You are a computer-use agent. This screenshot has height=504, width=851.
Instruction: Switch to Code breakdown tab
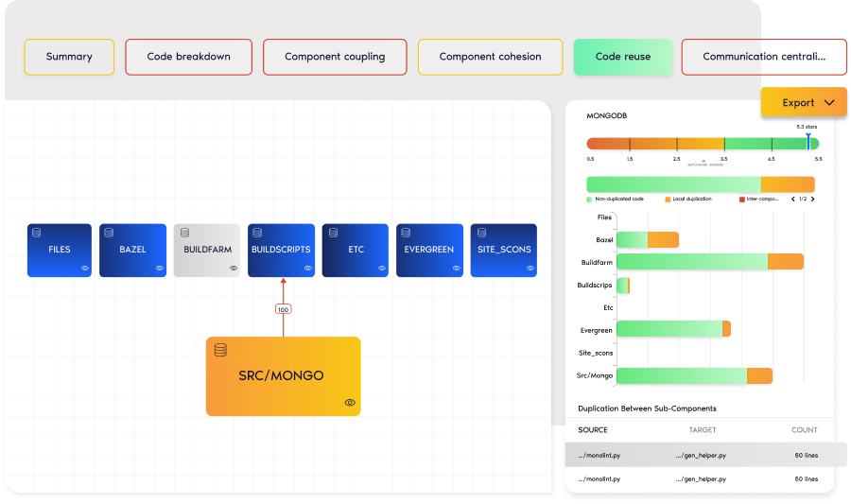188,57
